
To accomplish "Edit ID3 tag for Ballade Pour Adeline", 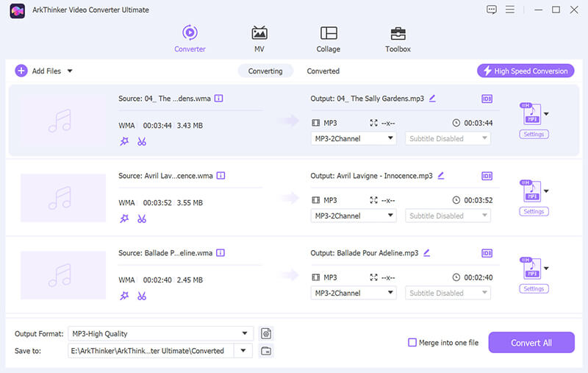I will point(487,253).
